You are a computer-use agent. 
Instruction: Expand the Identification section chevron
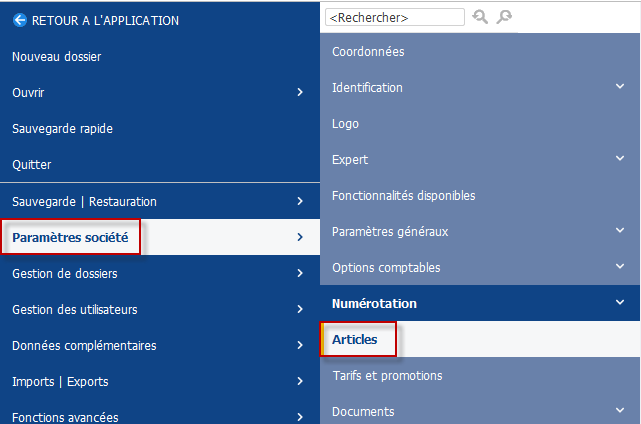(620, 86)
